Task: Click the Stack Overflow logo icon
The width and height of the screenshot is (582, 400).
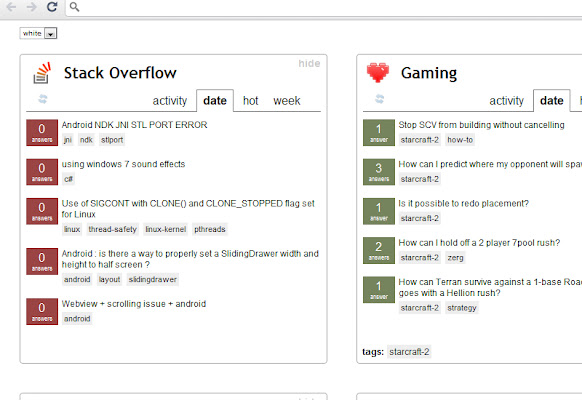Action: [x=42, y=73]
